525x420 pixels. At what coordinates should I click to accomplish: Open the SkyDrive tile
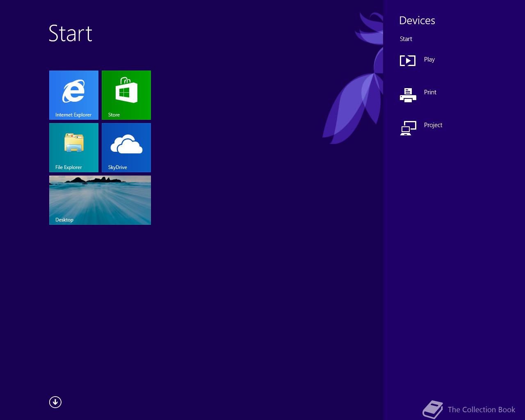[126, 148]
